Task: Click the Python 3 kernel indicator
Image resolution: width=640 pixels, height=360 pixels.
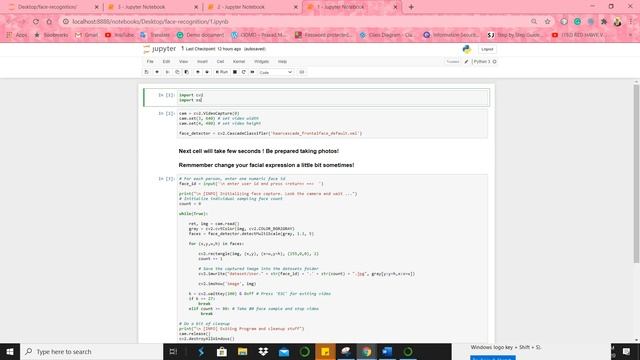Action: coord(484,62)
